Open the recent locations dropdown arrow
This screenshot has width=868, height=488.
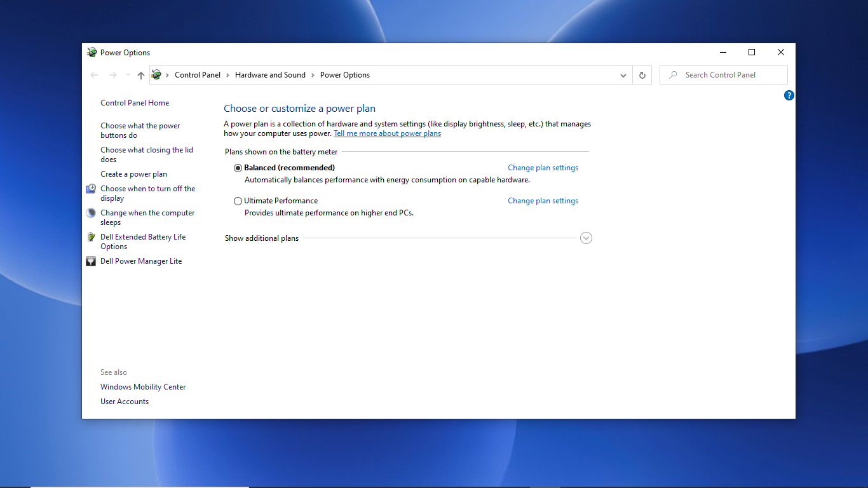point(128,75)
